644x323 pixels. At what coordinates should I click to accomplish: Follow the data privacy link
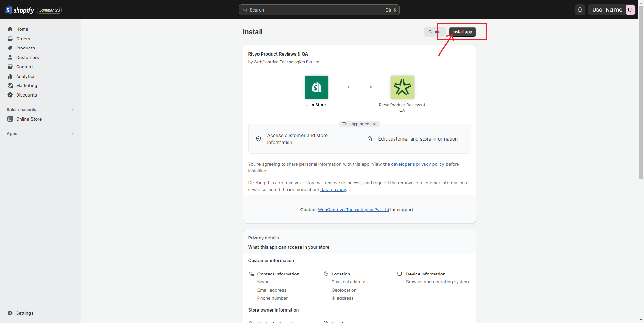pyautogui.click(x=333, y=190)
